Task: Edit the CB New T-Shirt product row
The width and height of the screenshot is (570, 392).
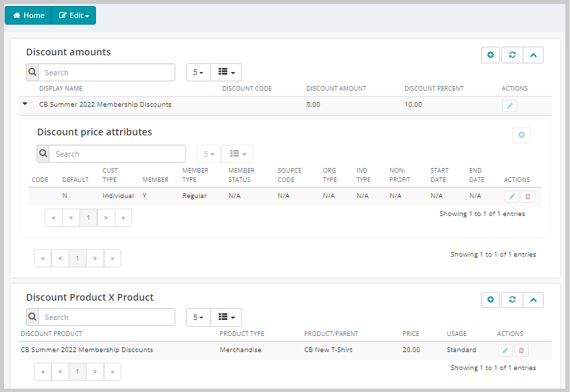Action: 505,350
